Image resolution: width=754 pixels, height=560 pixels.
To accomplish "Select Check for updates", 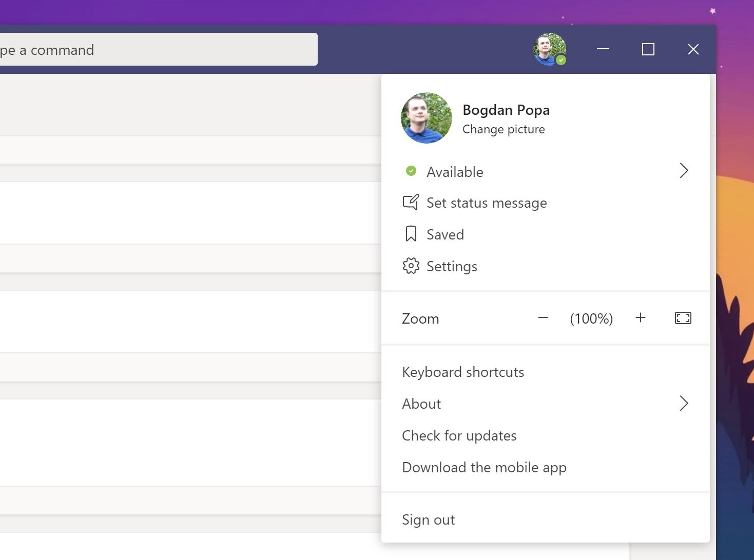I will [546, 436].
